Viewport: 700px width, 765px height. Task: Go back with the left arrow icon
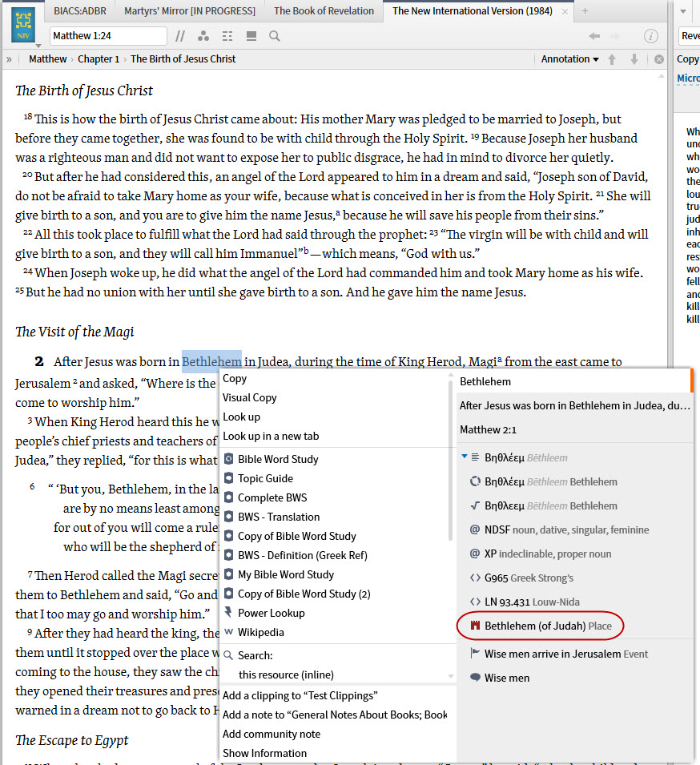(x=594, y=36)
